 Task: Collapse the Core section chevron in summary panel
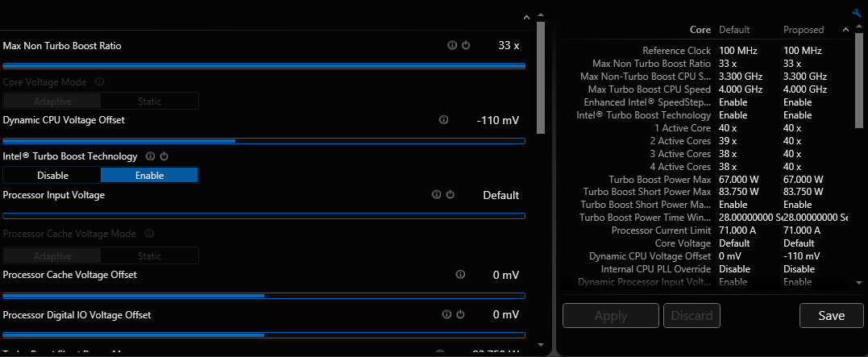click(x=845, y=29)
